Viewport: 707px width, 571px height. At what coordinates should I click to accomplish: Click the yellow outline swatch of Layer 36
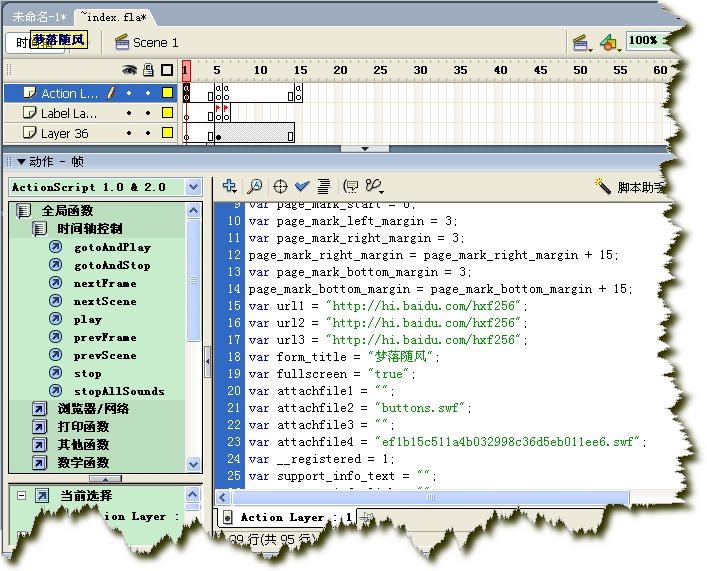[x=167, y=133]
